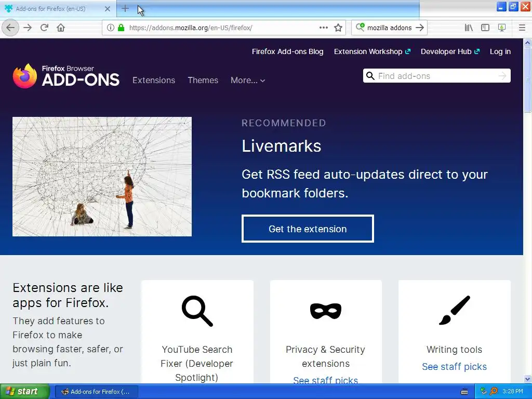This screenshot has width=532, height=399.
Task: Reload the current page
Action: 44,28
